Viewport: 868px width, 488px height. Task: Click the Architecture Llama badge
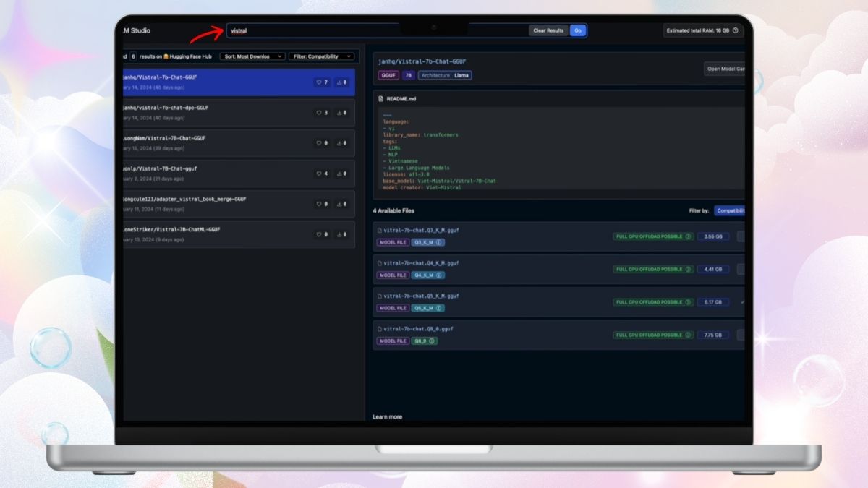[x=445, y=75]
